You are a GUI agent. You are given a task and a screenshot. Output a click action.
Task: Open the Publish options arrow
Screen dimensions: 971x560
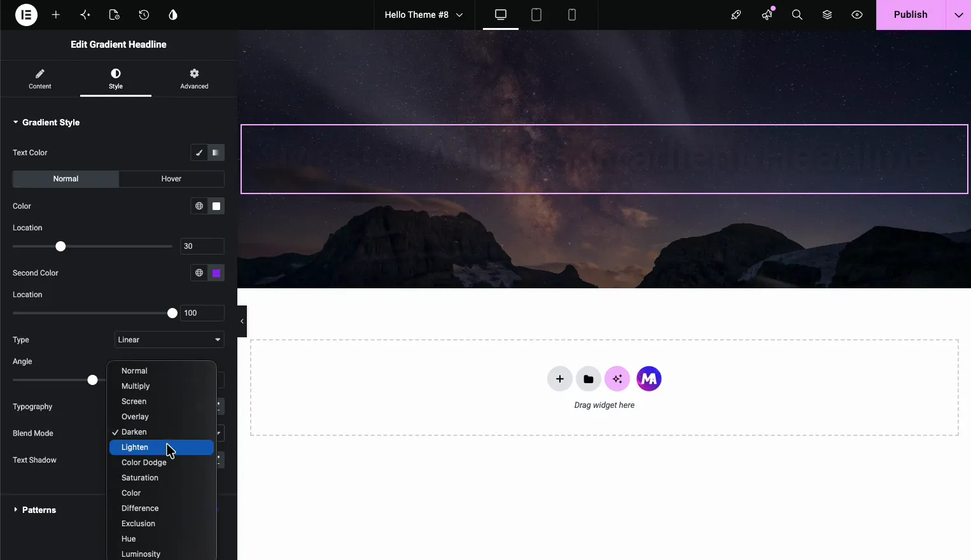(958, 15)
